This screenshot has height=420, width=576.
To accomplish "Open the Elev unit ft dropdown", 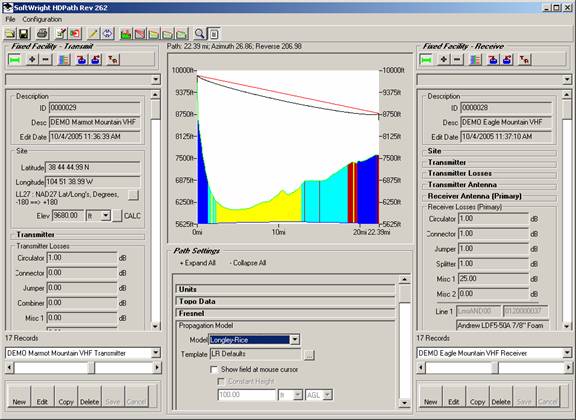I will pyautogui.click(x=105, y=215).
